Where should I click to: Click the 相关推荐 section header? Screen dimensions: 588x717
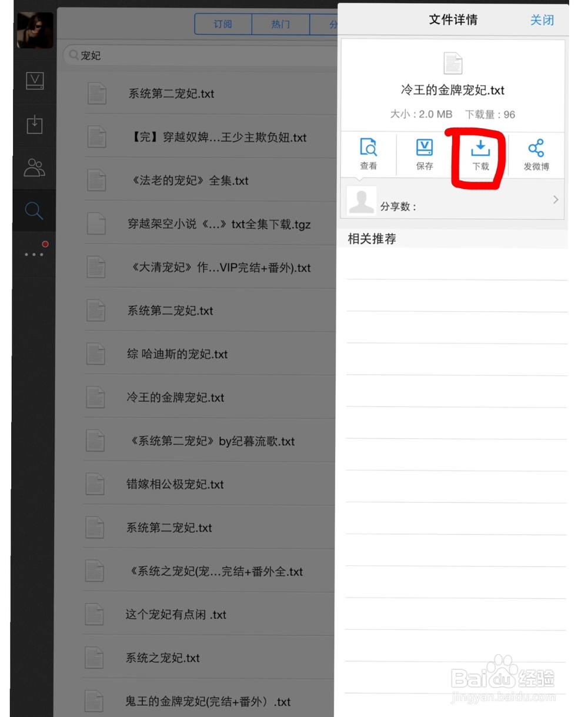[x=372, y=239]
